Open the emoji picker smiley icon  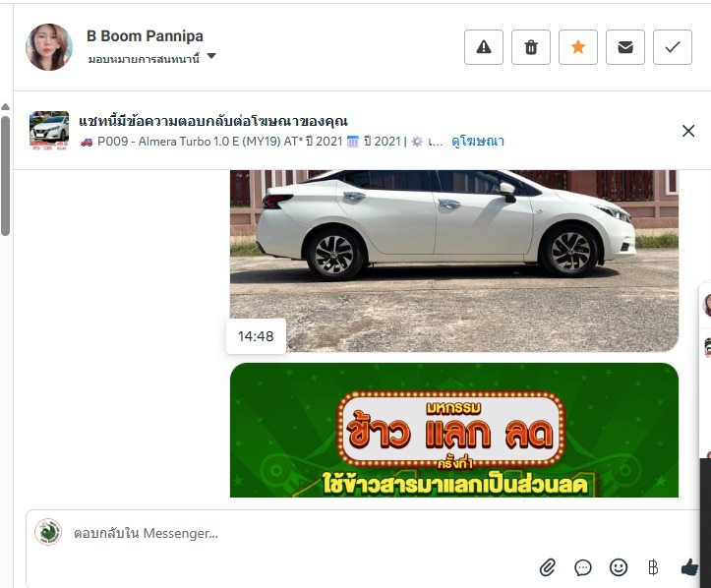point(618,567)
